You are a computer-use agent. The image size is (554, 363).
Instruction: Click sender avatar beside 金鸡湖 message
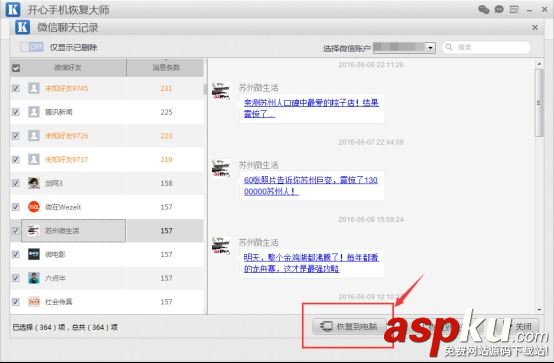tap(221, 246)
